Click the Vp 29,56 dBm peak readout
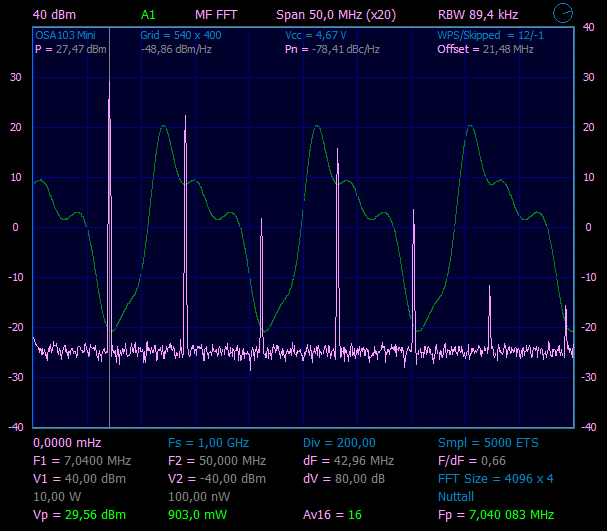 click(x=79, y=514)
